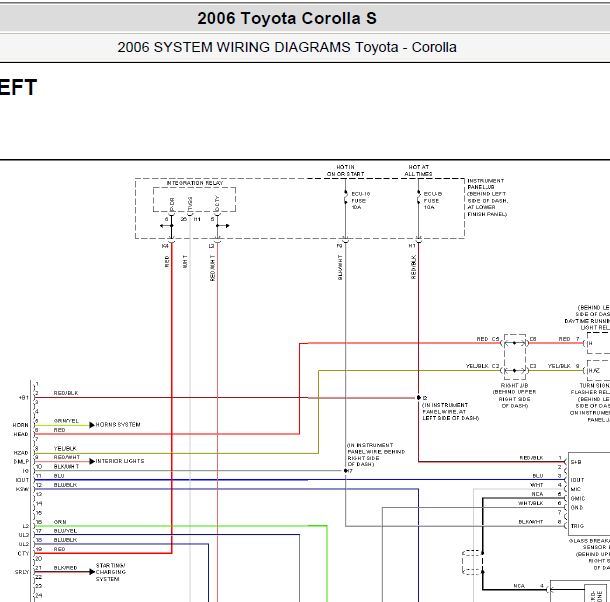610x602 pixels.
Task: Click the STARTING/CHARGING SYSTEM reference
Action: click(111, 572)
